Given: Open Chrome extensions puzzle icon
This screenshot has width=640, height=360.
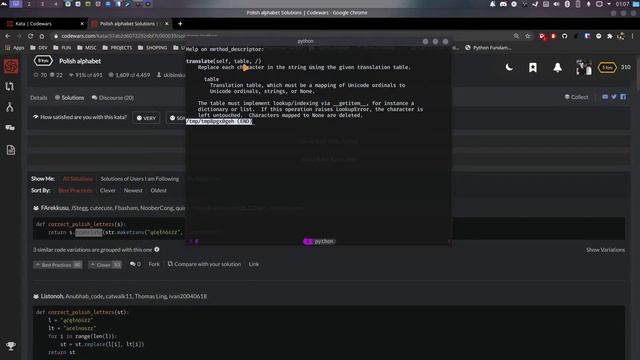Looking at the screenshot, I should pos(610,36).
